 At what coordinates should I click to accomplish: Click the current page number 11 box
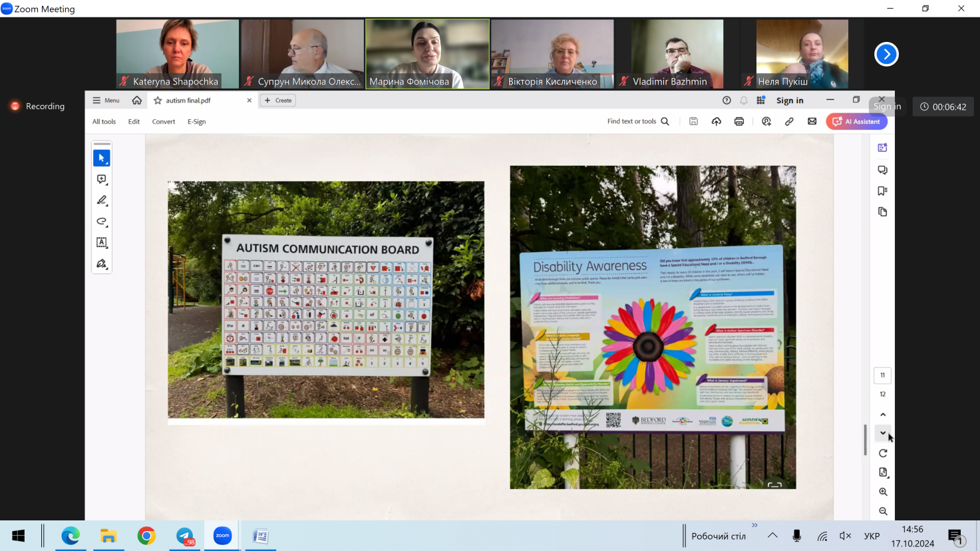[883, 375]
